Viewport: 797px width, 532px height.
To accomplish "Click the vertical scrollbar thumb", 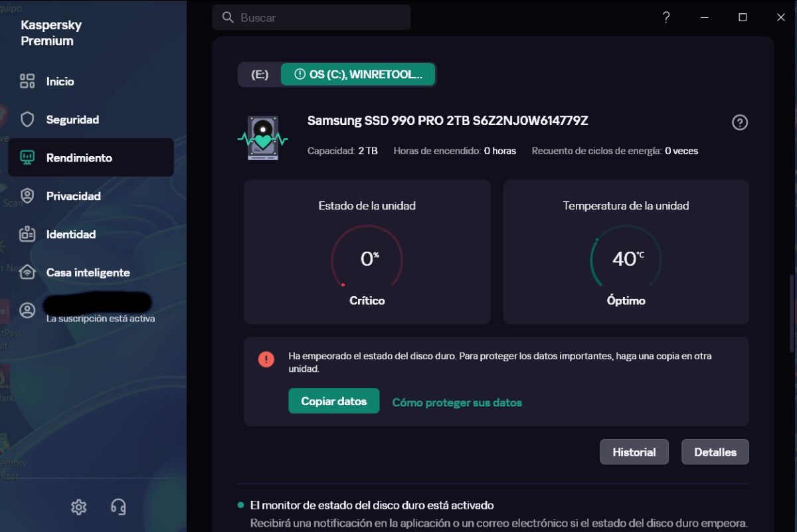I will pyautogui.click(x=791, y=313).
